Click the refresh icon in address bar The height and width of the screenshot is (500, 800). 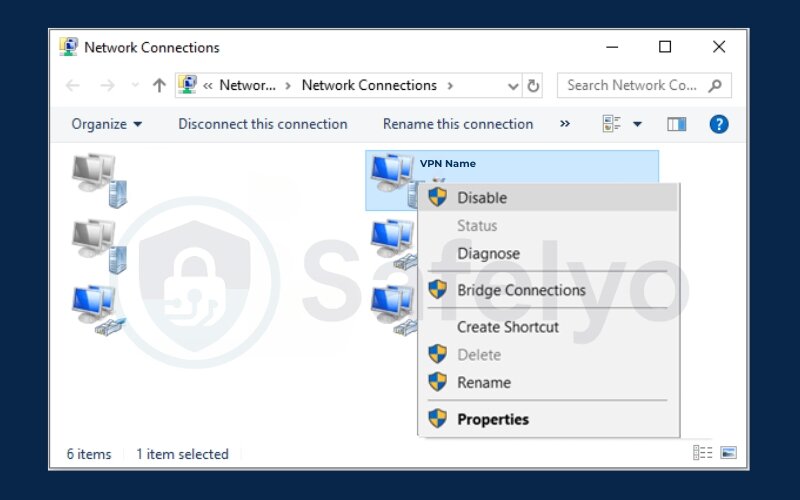tap(533, 86)
